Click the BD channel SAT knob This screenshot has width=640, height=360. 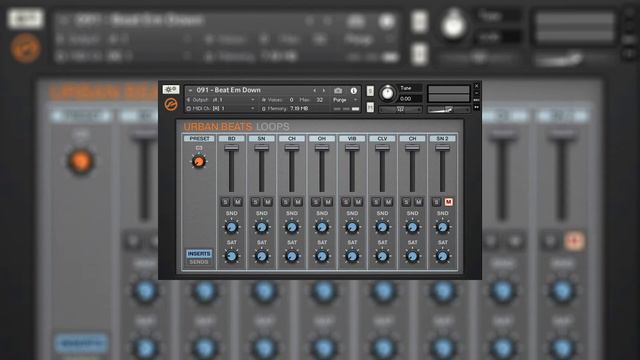231,256
